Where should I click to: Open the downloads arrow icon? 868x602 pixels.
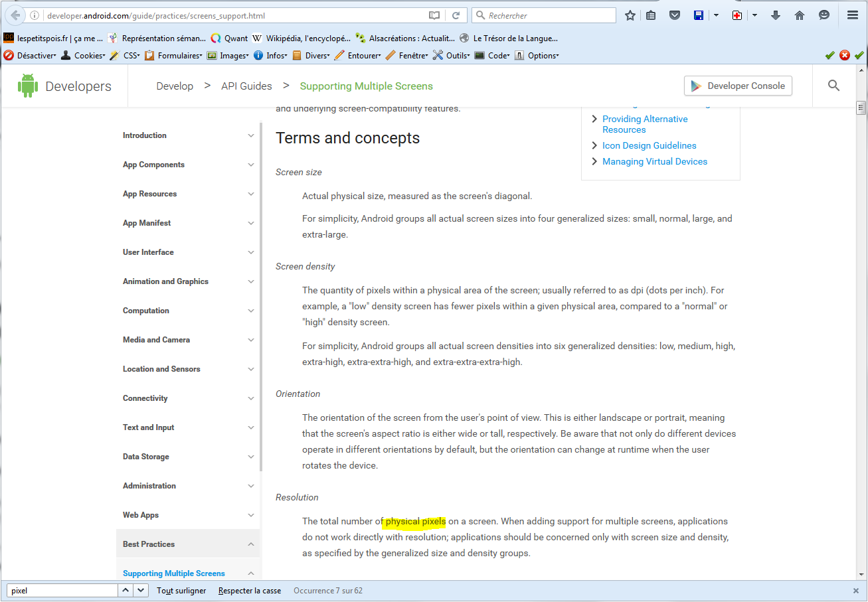[x=775, y=15]
